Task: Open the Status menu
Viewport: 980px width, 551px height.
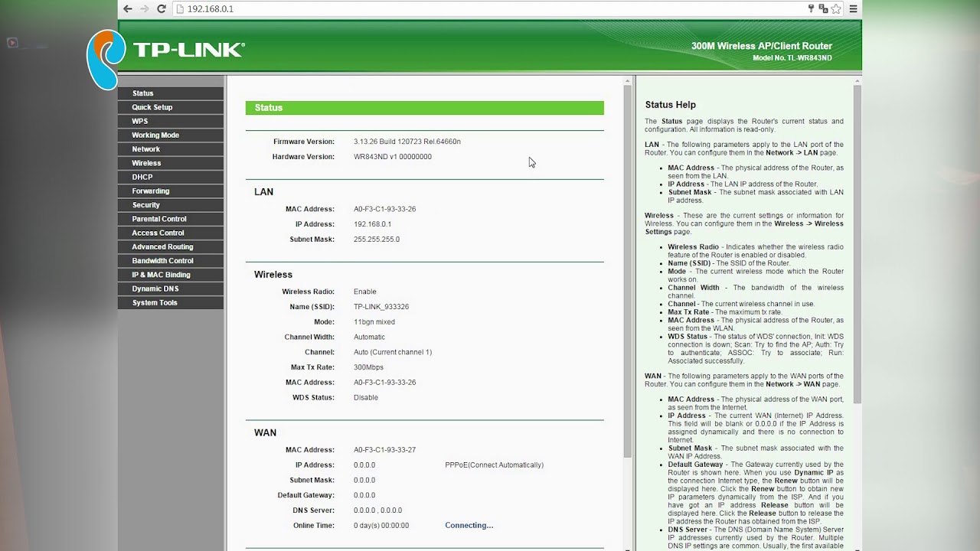Action: pos(171,93)
